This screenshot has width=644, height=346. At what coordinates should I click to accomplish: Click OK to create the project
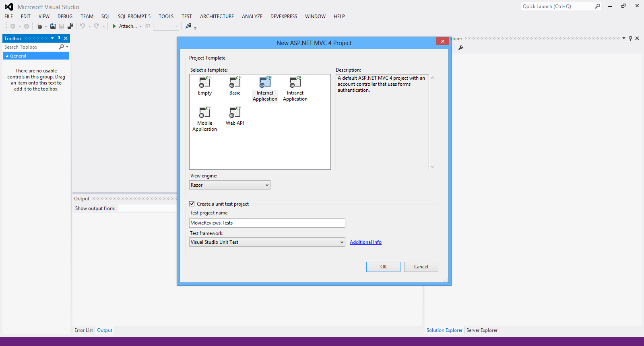tap(383, 267)
